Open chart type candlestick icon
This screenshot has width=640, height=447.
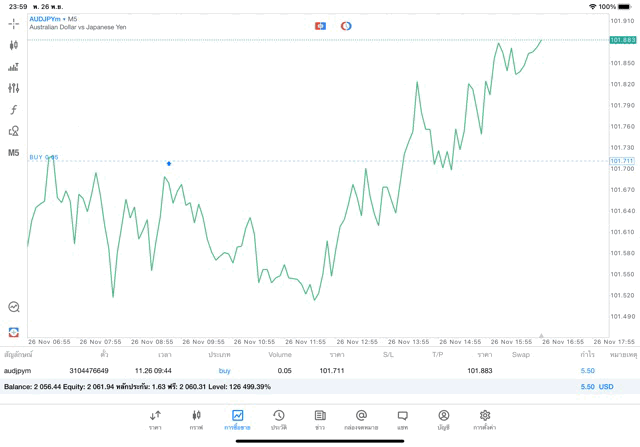coord(14,45)
